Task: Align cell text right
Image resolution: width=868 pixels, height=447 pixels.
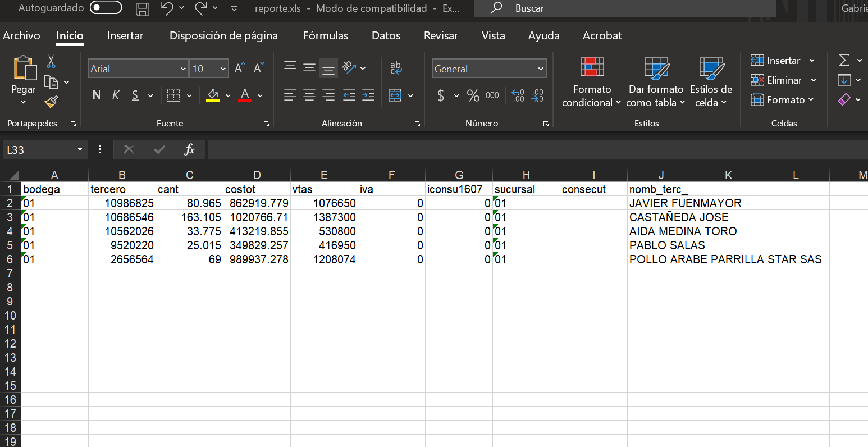Action: tap(328, 95)
